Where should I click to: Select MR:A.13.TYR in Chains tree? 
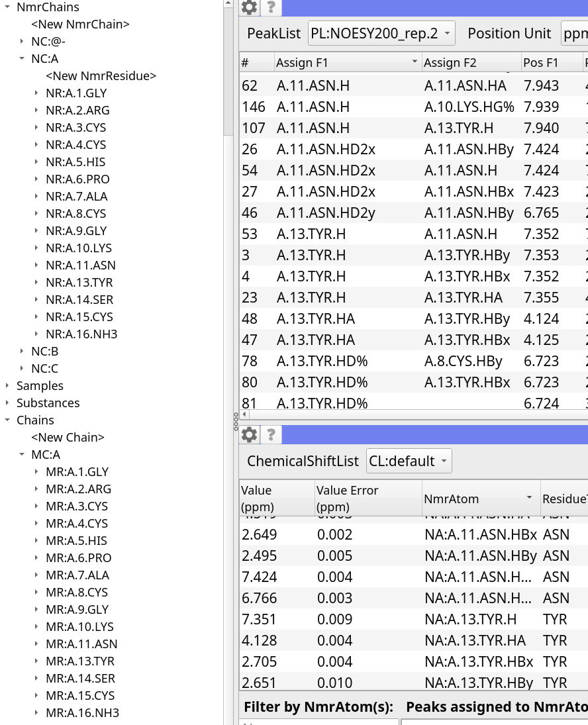(80, 661)
